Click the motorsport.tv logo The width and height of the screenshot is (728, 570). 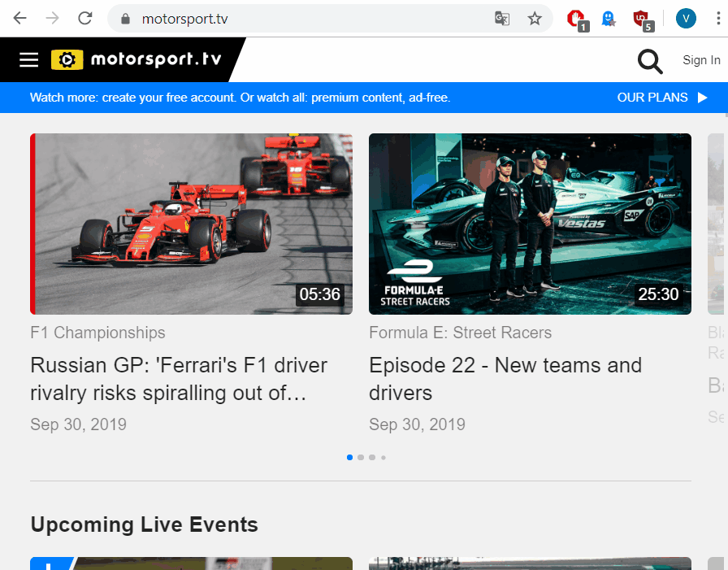(136, 59)
